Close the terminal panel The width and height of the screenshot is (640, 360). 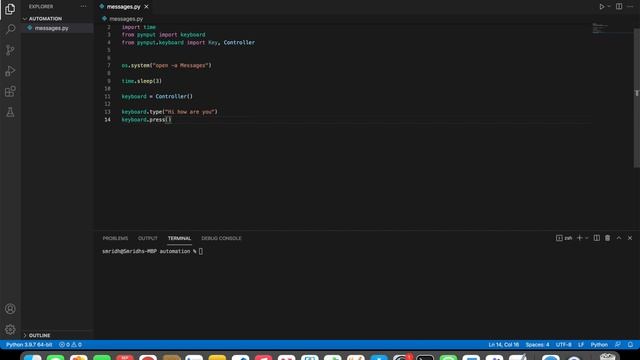pyautogui.click(x=630, y=238)
